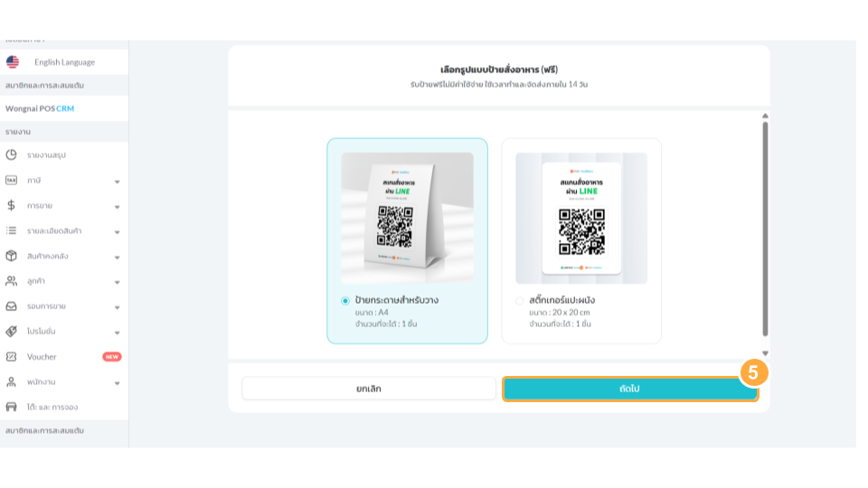Click the dollar sign sales icon
Viewport: 868px width, 488px height.
tap(11, 205)
